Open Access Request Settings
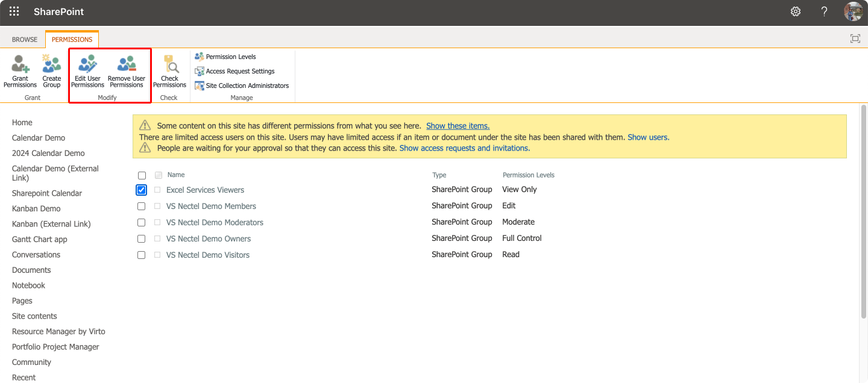The height and width of the screenshot is (383, 868). 234,71
